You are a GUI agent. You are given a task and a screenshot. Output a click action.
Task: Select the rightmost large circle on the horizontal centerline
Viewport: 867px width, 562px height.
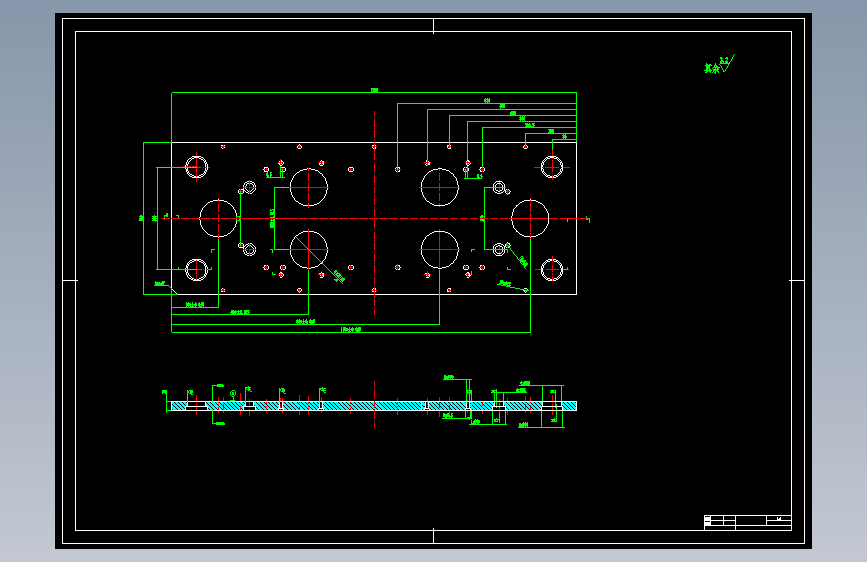530,218
